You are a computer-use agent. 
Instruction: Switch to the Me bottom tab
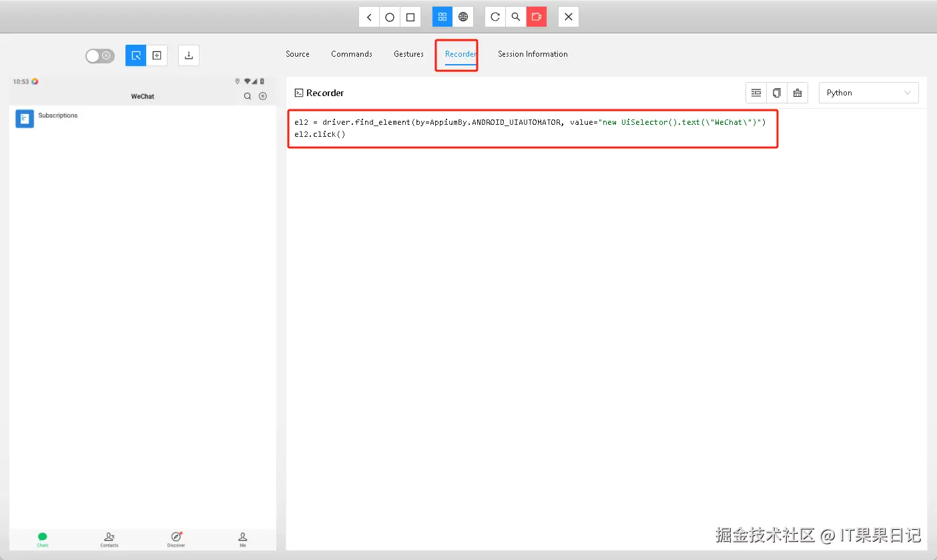[243, 540]
